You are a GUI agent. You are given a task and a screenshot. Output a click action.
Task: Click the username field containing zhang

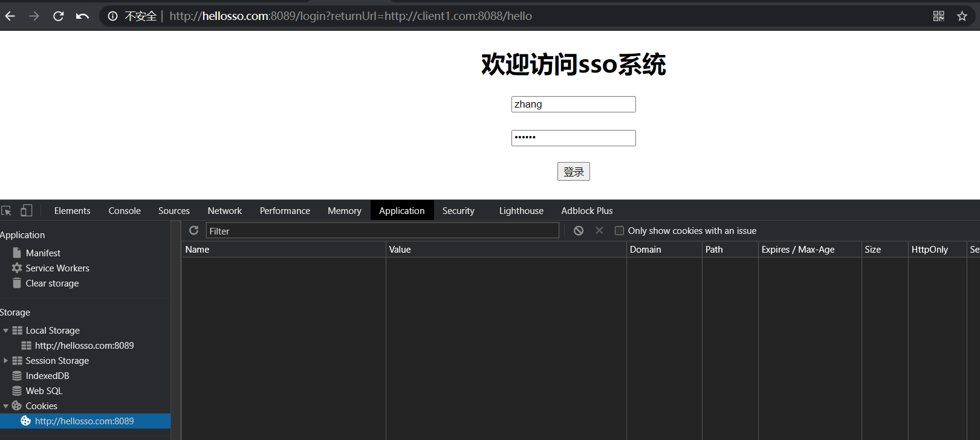573,104
